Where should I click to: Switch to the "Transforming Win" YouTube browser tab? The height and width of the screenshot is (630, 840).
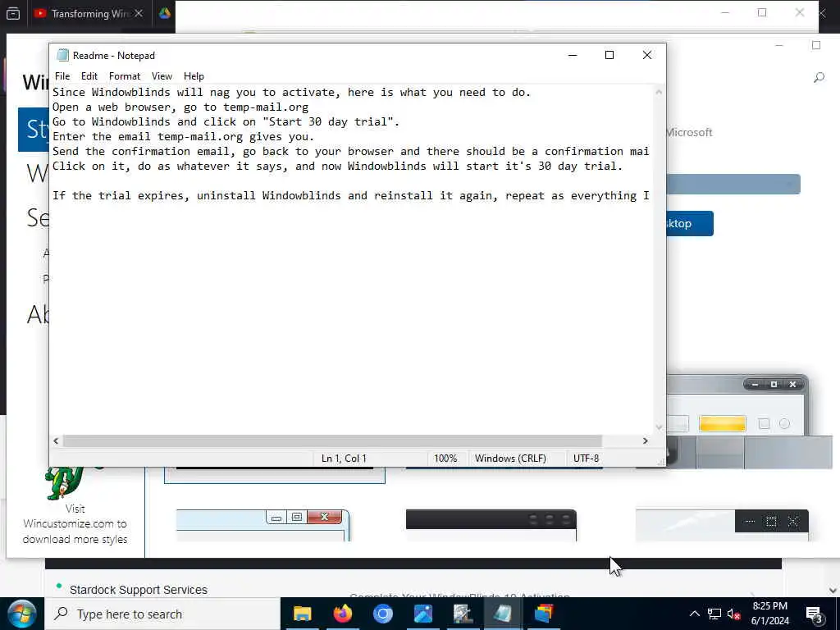[81, 13]
